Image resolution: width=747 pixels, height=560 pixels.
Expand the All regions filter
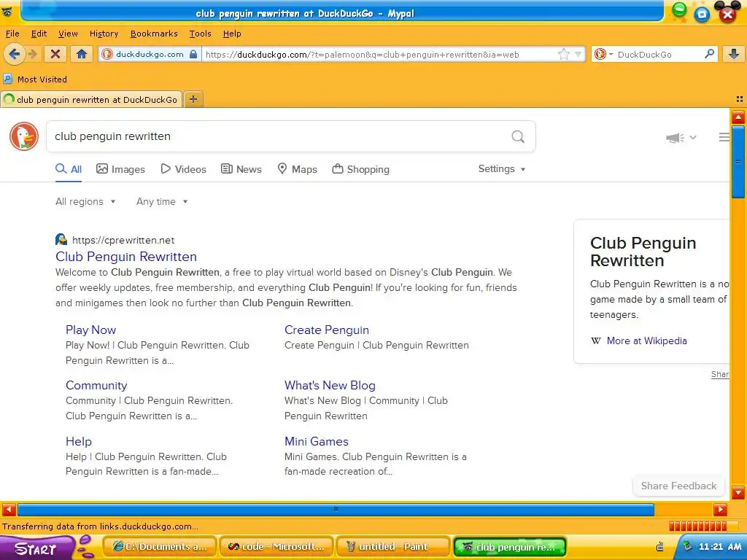86,201
